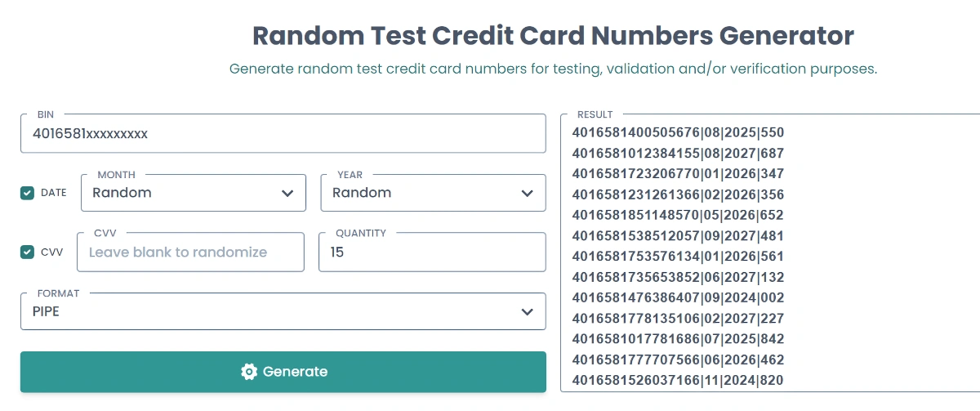This screenshot has width=980, height=411.
Task: Click the BIN input field with 4016581xxxxxxxxx
Action: point(283,133)
